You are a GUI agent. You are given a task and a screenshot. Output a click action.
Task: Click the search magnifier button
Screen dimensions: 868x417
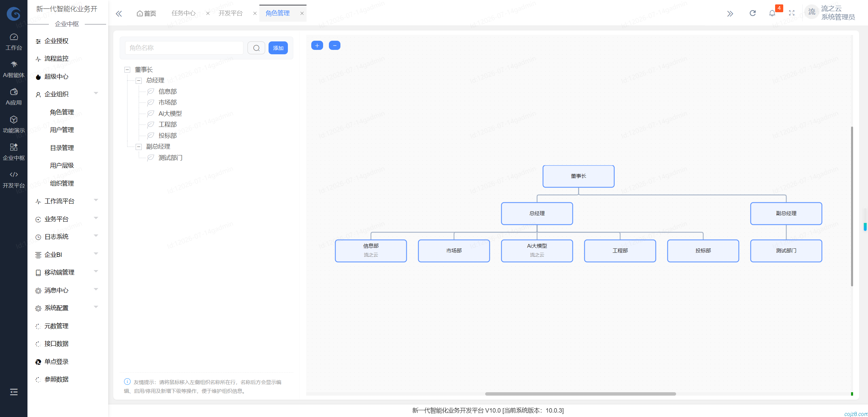(x=256, y=48)
